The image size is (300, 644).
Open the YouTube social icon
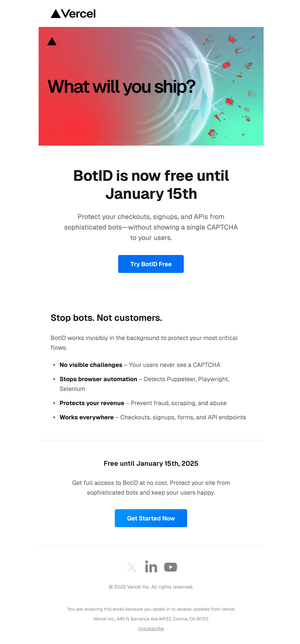tap(171, 567)
